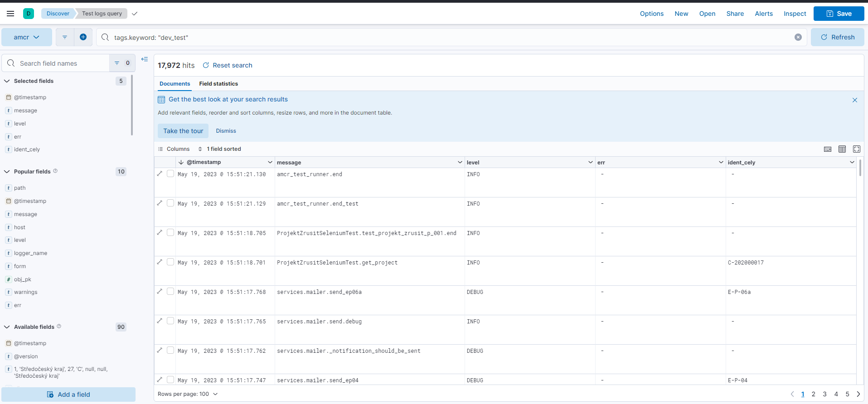Image resolution: width=868 pixels, height=404 pixels.
Task: Open the Share menu
Action: pyautogui.click(x=735, y=14)
